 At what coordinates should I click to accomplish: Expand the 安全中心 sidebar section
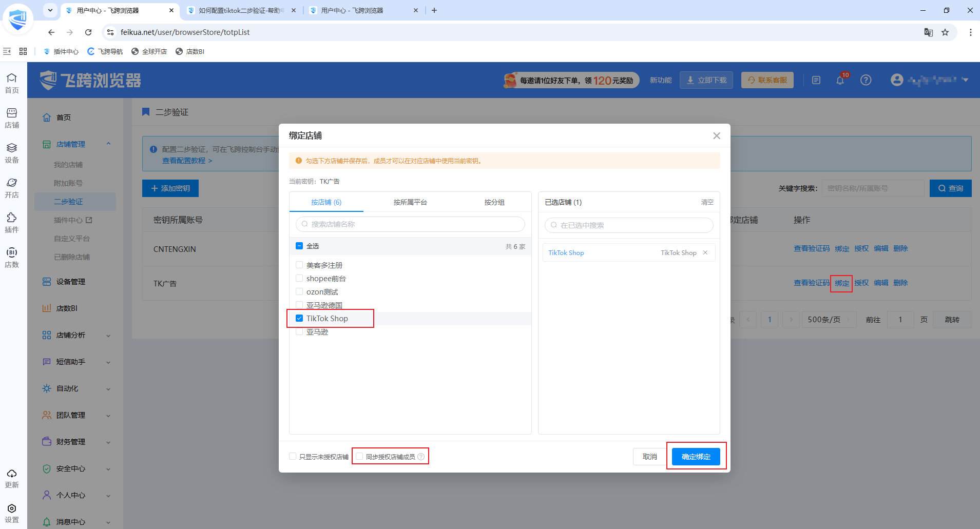(108, 469)
